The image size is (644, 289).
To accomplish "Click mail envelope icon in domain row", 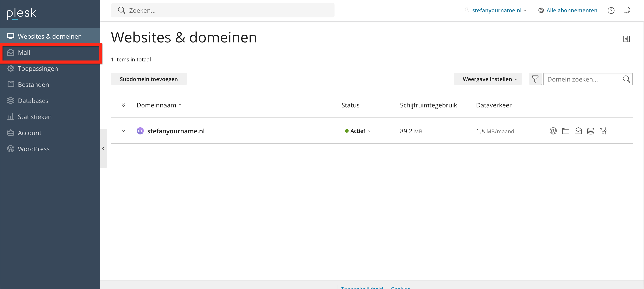I will pyautogui.click(x=578, y=131).
